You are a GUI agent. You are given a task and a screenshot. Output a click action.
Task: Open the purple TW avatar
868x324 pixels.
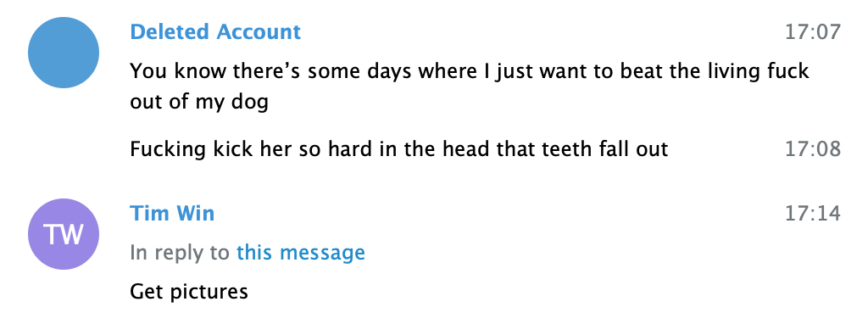[64, 234]
